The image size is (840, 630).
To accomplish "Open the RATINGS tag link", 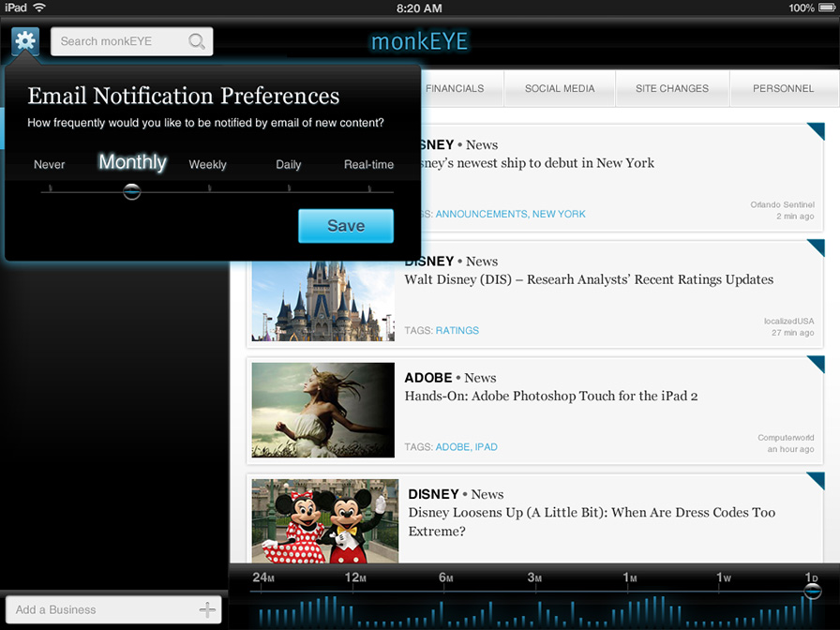I will 457,331.
